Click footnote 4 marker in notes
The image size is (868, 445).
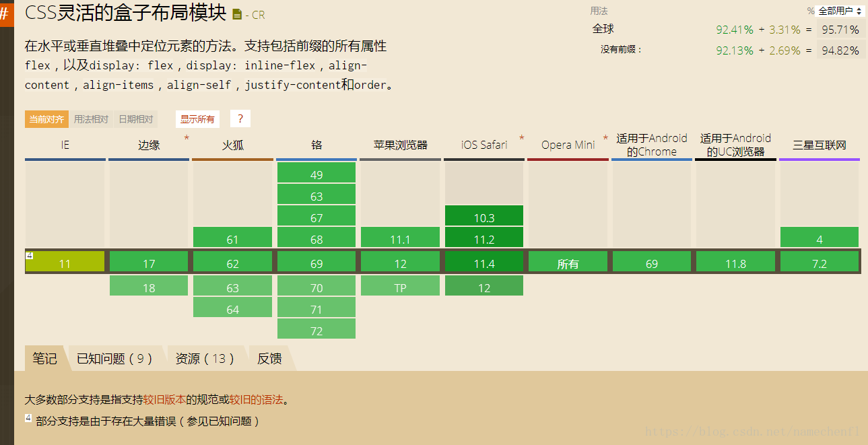pyautogui.click(x=28, y=418)
